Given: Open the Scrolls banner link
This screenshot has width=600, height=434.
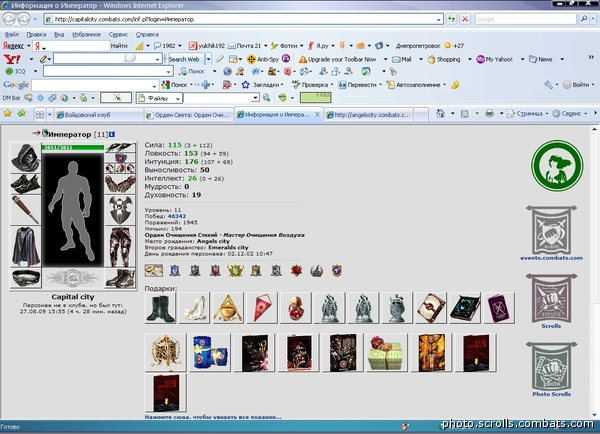Looking at the screenshot, I should (551, 301).
